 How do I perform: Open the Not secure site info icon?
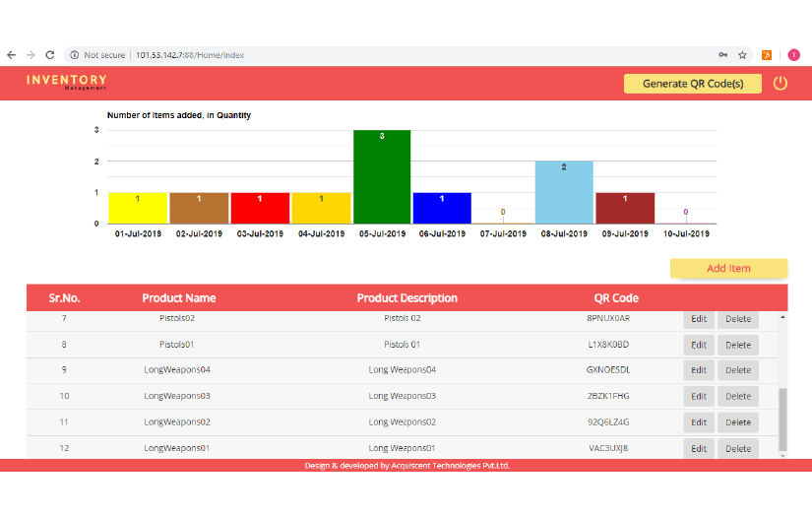[75, 55]
